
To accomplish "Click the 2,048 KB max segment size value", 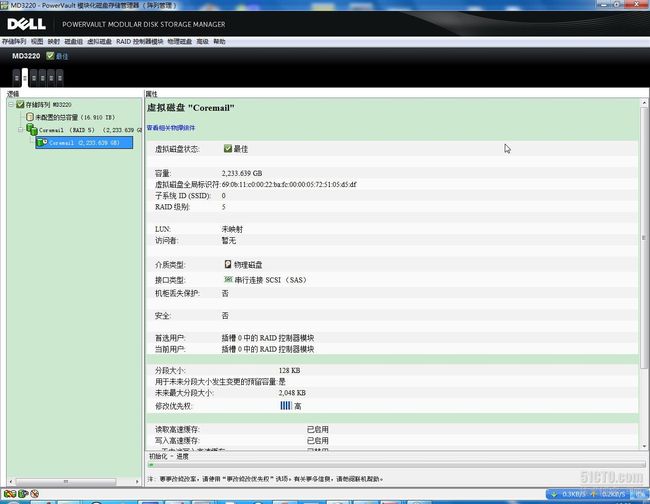I will tap(292, 393).
